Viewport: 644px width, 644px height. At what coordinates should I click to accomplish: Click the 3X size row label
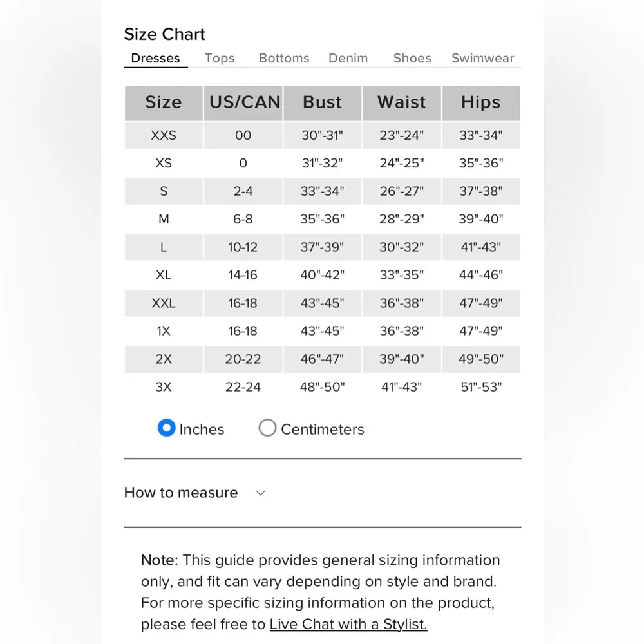click(164, 387)
